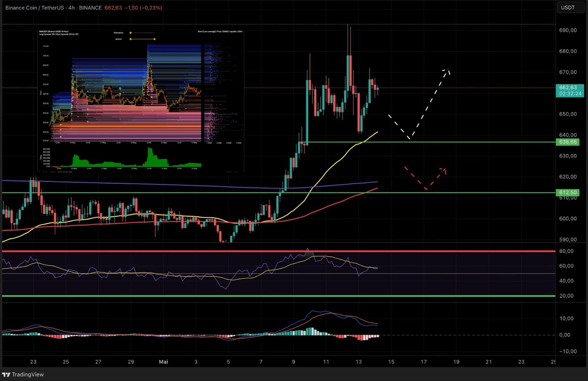The height and width of the screenshot is (381, 588).
Task: Adjust the Granularity slider in heatmap
Action: (x=142, y=33)
